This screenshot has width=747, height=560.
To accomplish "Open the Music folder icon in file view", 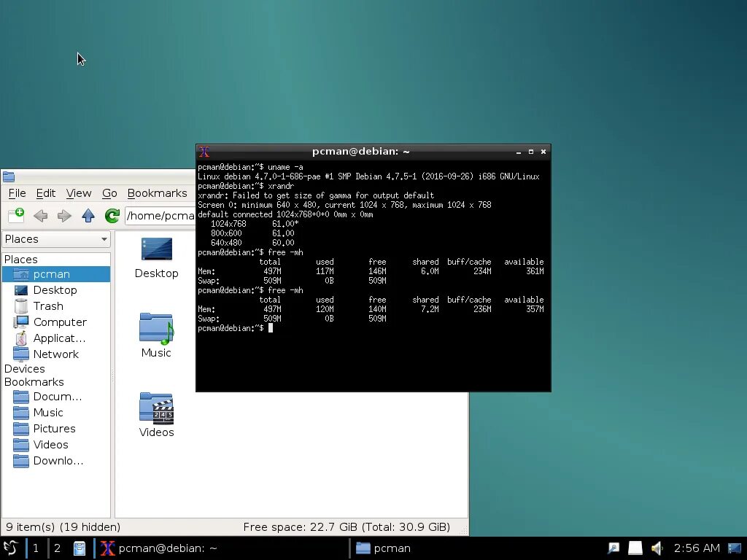I will pos(156,335).
